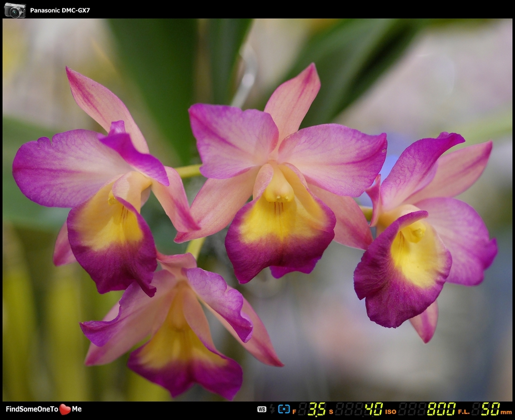Select the Panasonic DMC-GX7 camera label
The width and height of the screenshot is (515, 420).
point(60,10)
